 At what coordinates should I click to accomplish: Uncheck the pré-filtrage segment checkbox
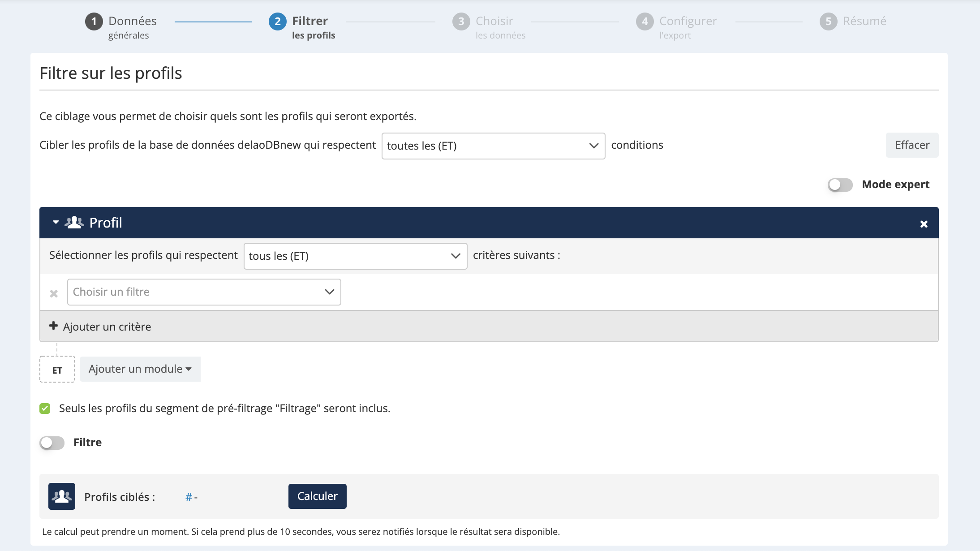coord(45,408)
